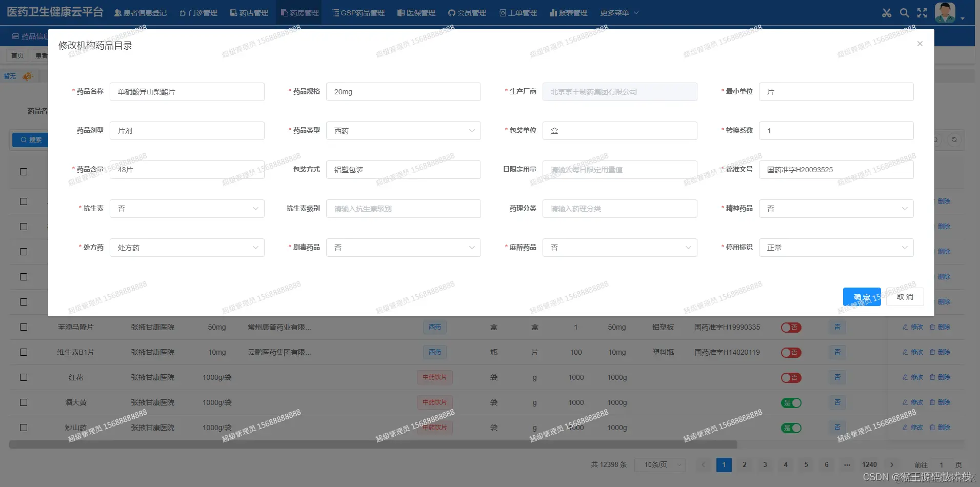Viewport: 980px width, 487px height.
Task: Open the user avatar menu
Action: point(945,13)
